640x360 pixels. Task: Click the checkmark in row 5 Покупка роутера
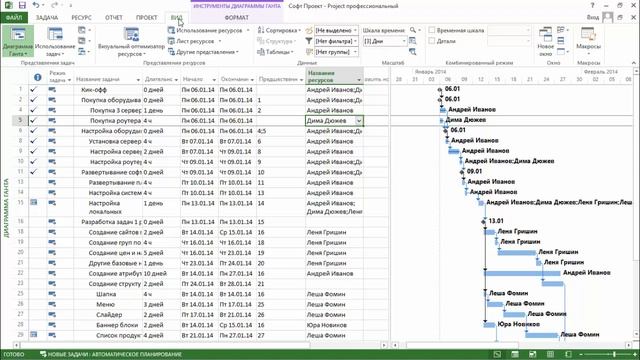point(33,120)
